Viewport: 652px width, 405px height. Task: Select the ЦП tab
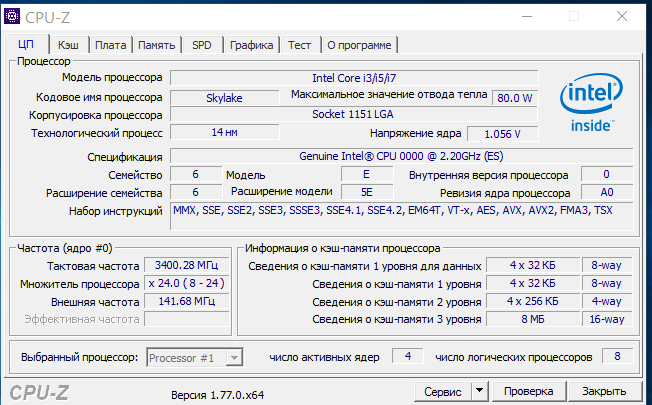click(26, 44)
